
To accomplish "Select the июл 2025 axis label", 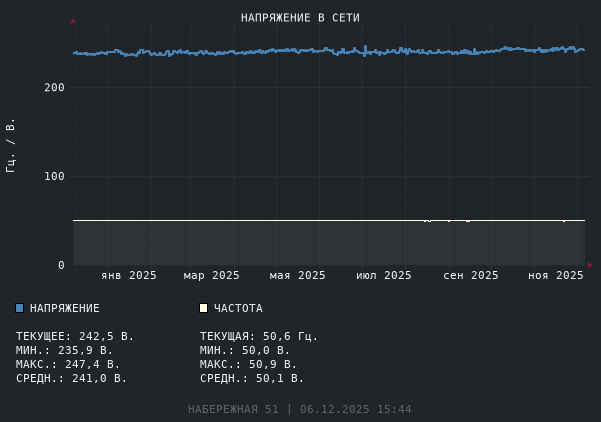I will (x=384, y=275).
